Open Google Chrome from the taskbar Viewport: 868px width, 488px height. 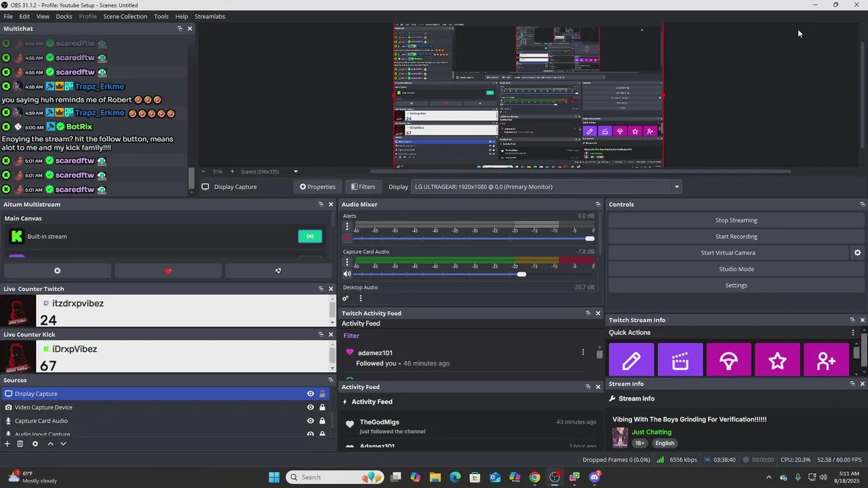tap(535, 477)
